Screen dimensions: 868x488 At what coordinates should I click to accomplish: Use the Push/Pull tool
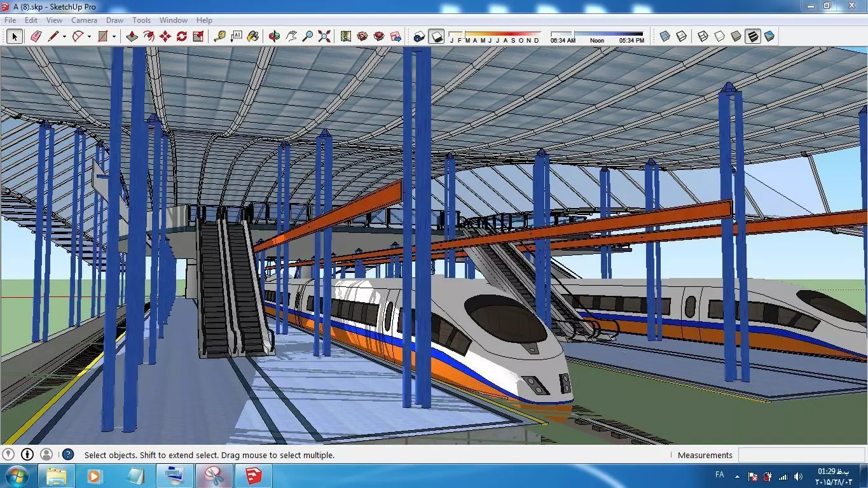point(132,36)
